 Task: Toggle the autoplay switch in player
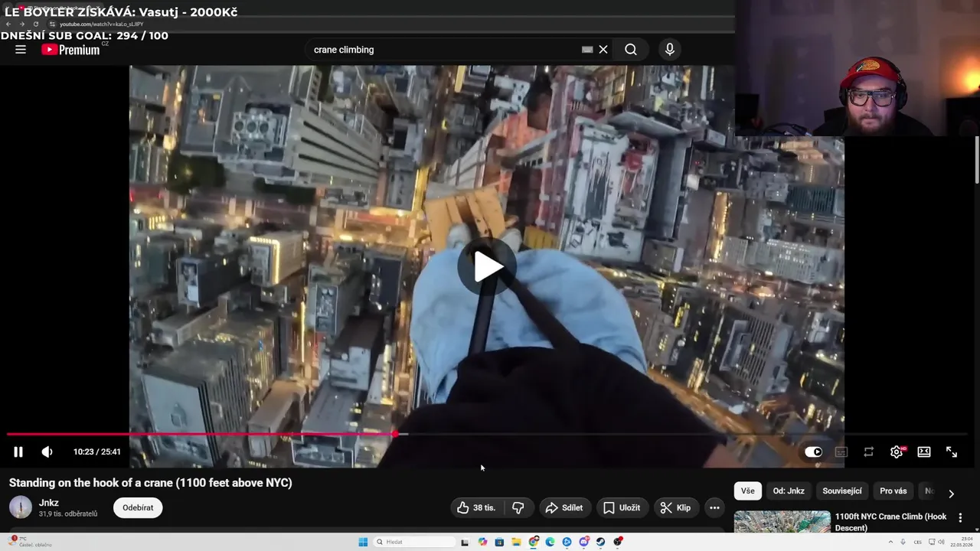[813, 452]
